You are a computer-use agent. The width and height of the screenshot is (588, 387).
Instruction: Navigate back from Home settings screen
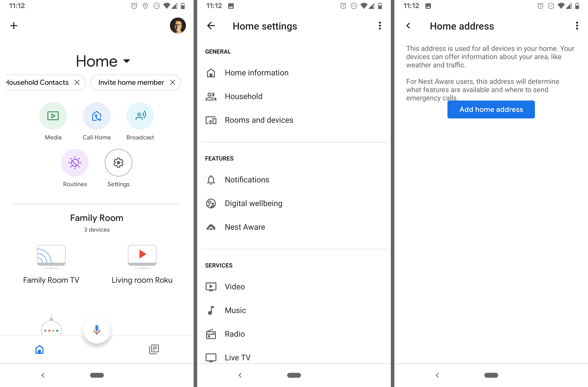click(212, 26)
